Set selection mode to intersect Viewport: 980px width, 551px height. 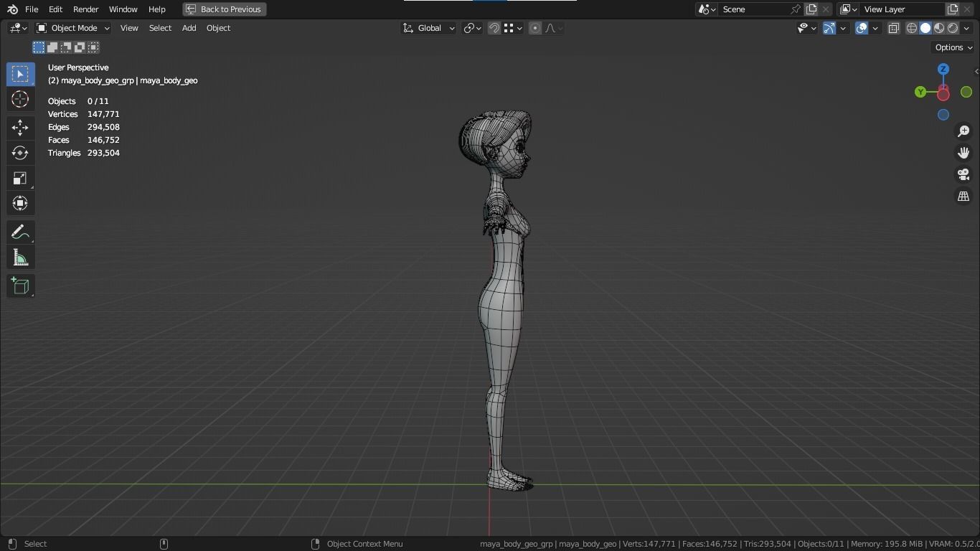(93, 47)
